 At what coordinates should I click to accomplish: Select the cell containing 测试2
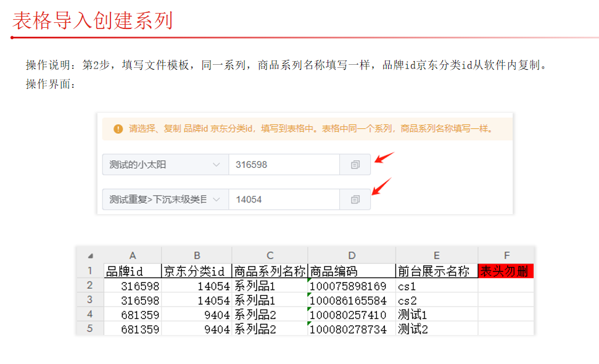(436, 329)
